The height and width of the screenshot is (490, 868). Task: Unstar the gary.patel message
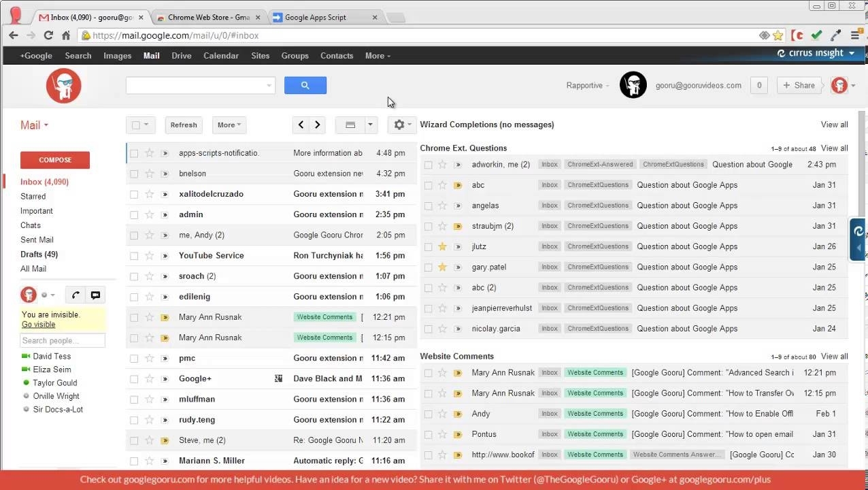[x=443, y=267]
